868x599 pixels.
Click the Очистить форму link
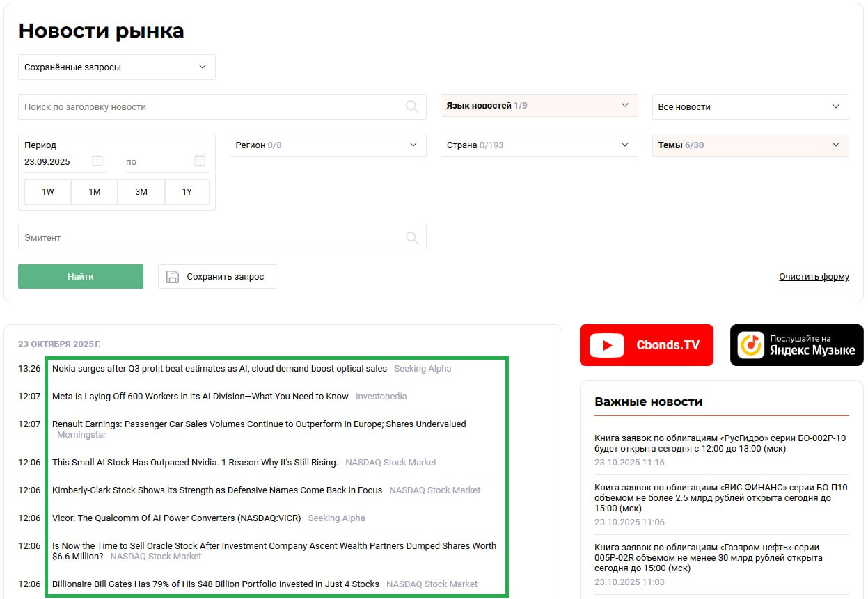click(814, 277)
